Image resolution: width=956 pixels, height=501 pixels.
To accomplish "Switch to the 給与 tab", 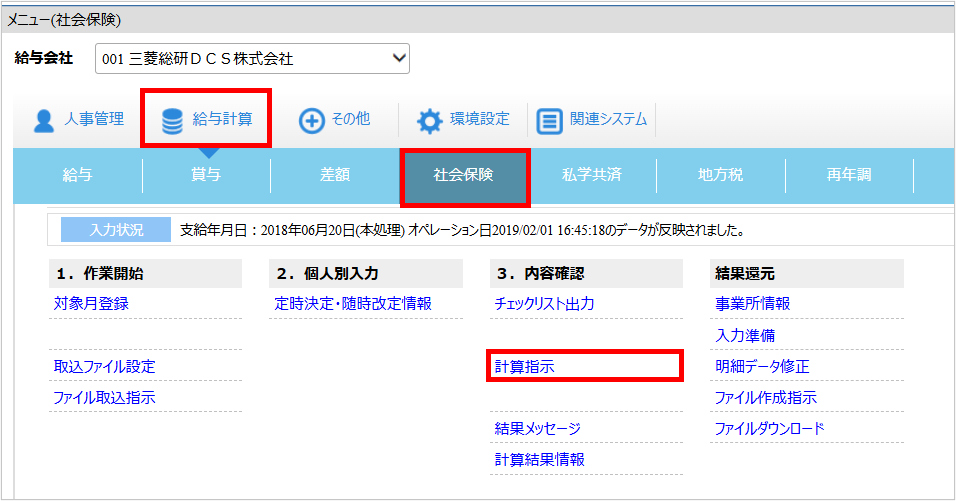I will coord(77,175).
